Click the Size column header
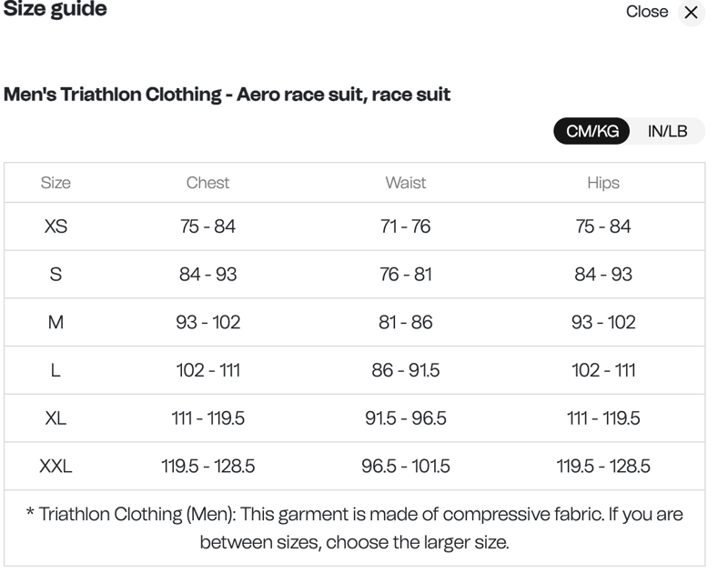The image size is (728, 573). point(57,183)
